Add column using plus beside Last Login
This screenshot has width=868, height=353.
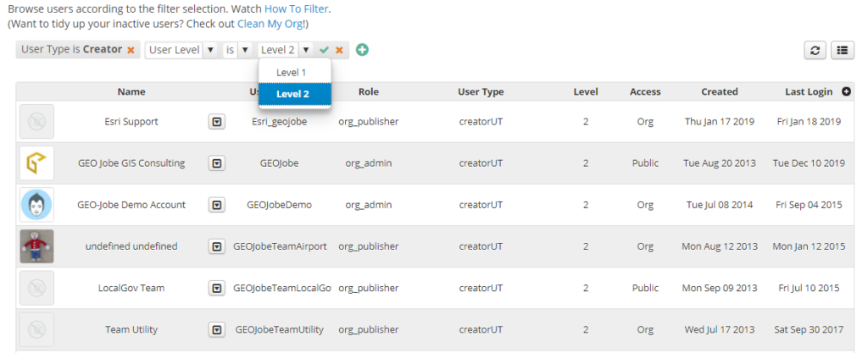click(x=845, y=91)
